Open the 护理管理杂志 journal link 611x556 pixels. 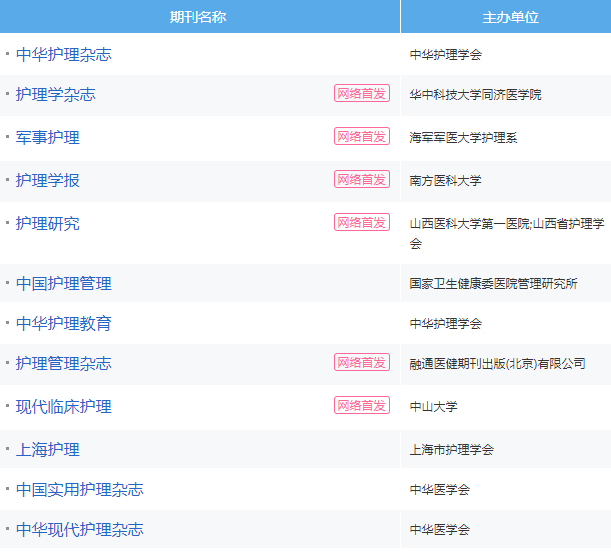[x=64, y=364]
